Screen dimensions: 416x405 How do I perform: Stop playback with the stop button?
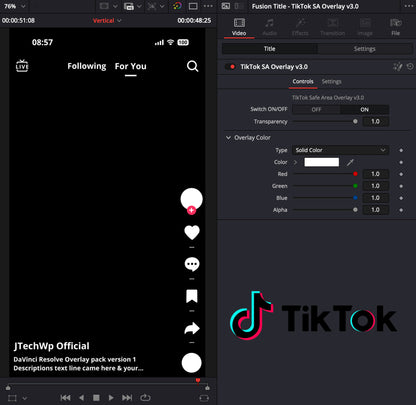tap(96, 398)
